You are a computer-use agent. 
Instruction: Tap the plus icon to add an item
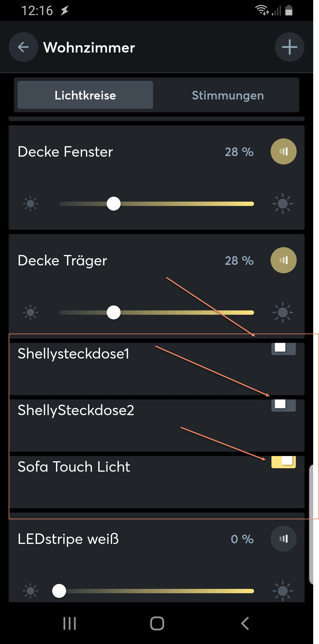289,47
